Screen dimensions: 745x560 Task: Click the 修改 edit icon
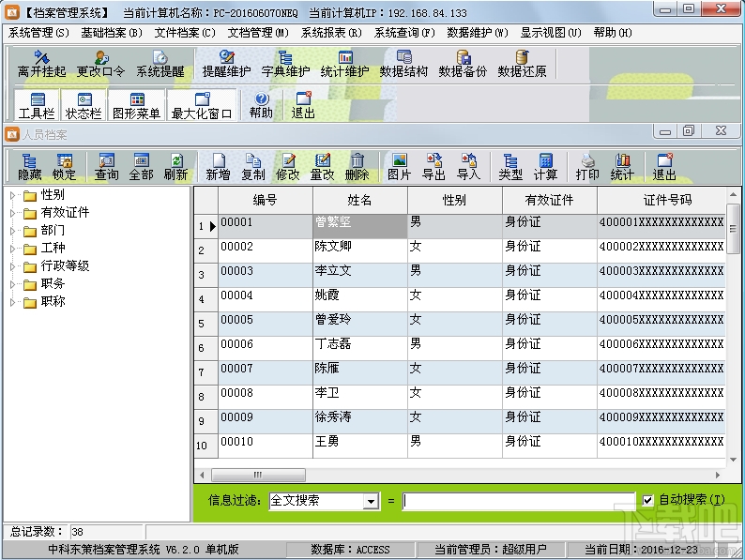(288, 167)
